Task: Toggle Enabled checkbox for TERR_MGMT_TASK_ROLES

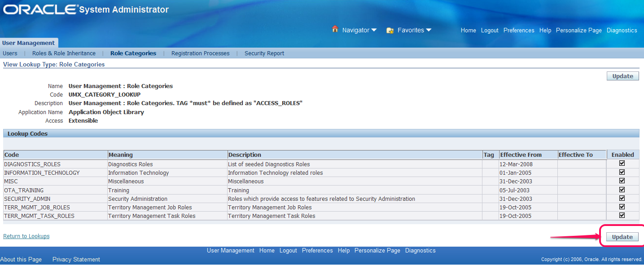Action: pyautogui.click(x=622, y=215)
